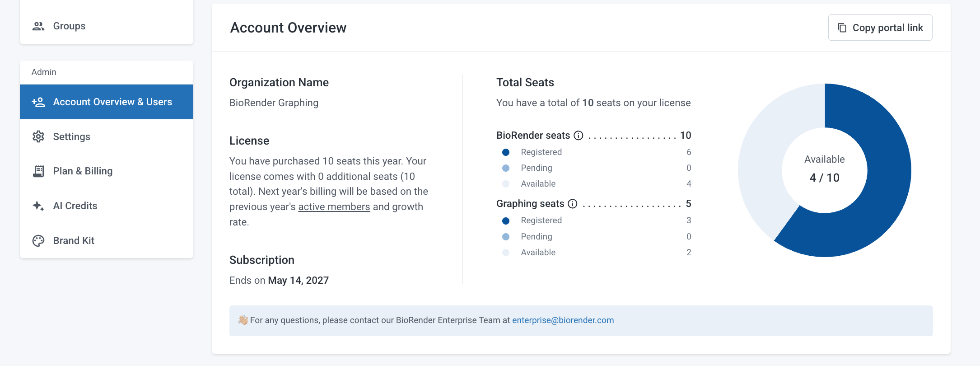Click the Groups people icon
Screen dimensions: 980x366
[x=38, y=26]
